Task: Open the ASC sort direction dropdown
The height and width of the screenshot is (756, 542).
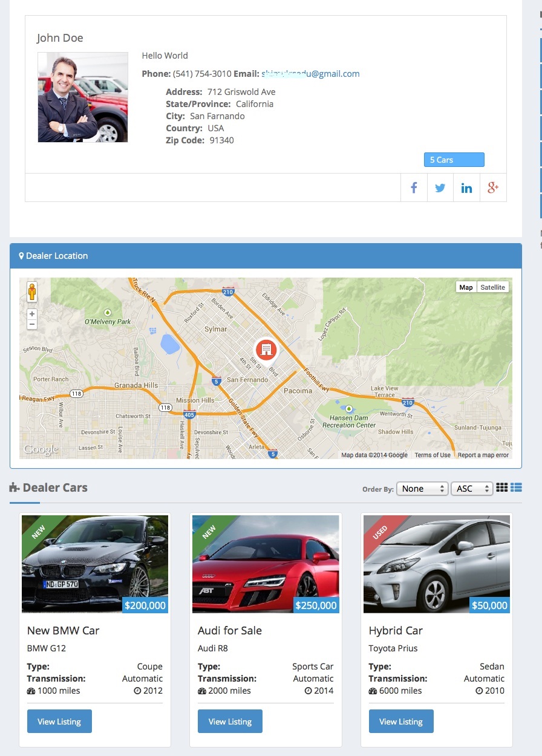Action: click(472, 489)
